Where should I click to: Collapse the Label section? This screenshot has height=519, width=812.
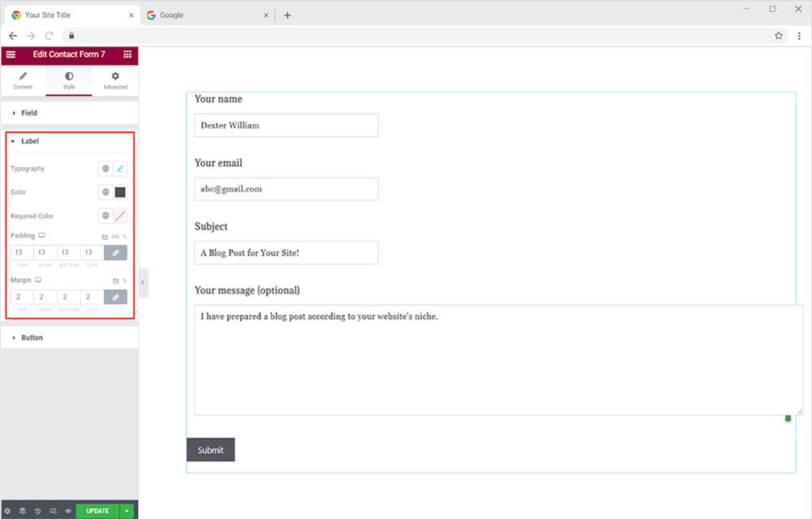[x=29, y=141]
